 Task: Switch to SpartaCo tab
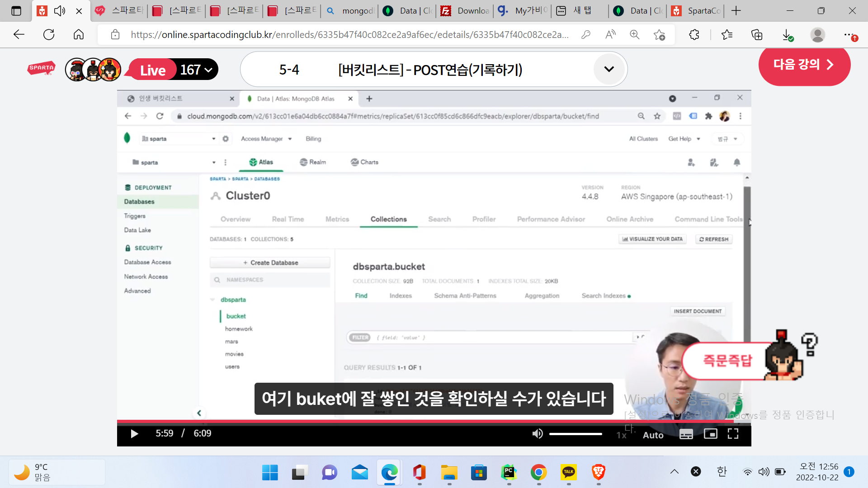click(x=696, y=11)
